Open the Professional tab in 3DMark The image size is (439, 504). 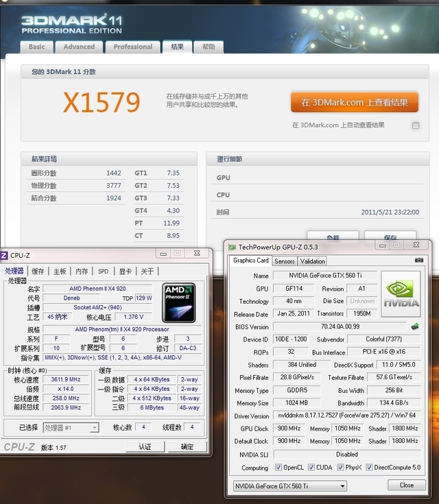133,47
